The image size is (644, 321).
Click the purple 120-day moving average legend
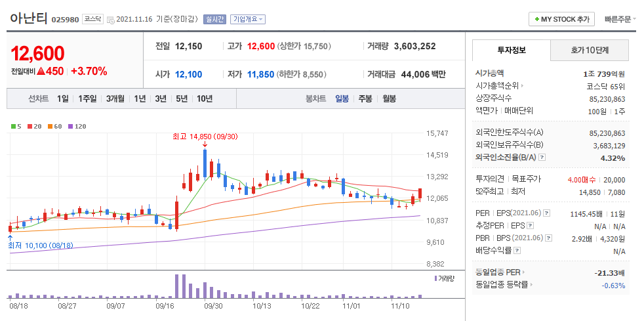[x=77, y=126]
